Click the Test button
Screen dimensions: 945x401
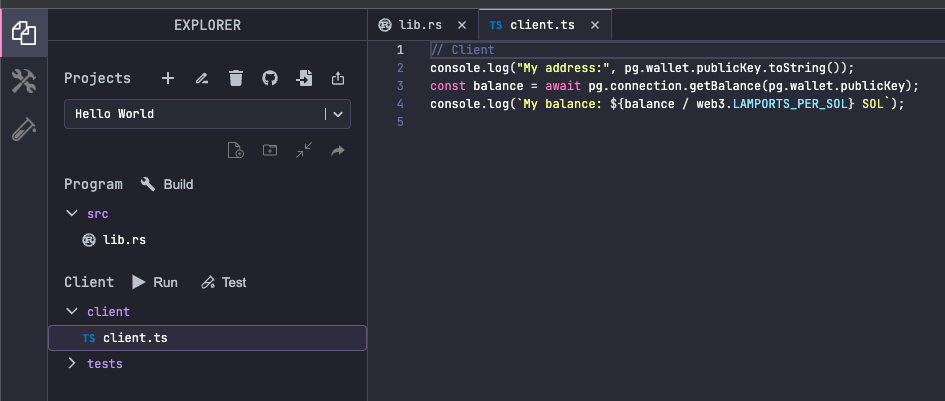click(224, 282)
